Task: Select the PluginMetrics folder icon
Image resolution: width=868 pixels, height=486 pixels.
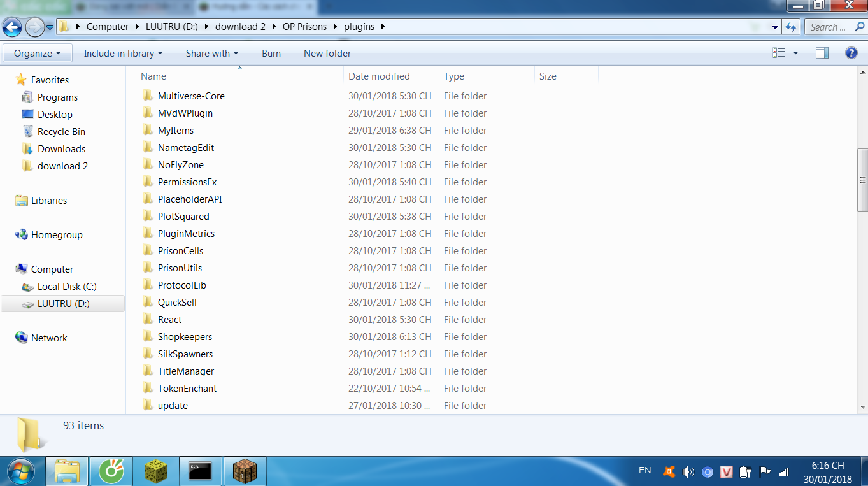Action: [x=148, y=233]
